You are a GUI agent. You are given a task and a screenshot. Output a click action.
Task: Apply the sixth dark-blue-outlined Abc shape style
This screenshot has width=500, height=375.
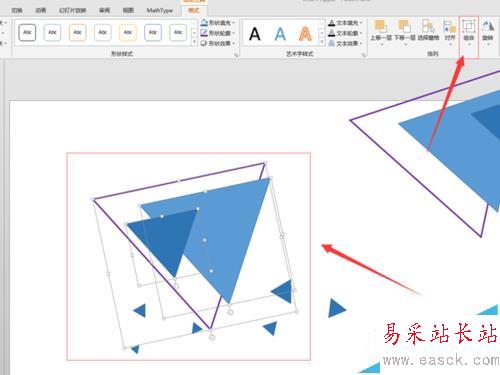pyautogui.click(x=153, y=33)
